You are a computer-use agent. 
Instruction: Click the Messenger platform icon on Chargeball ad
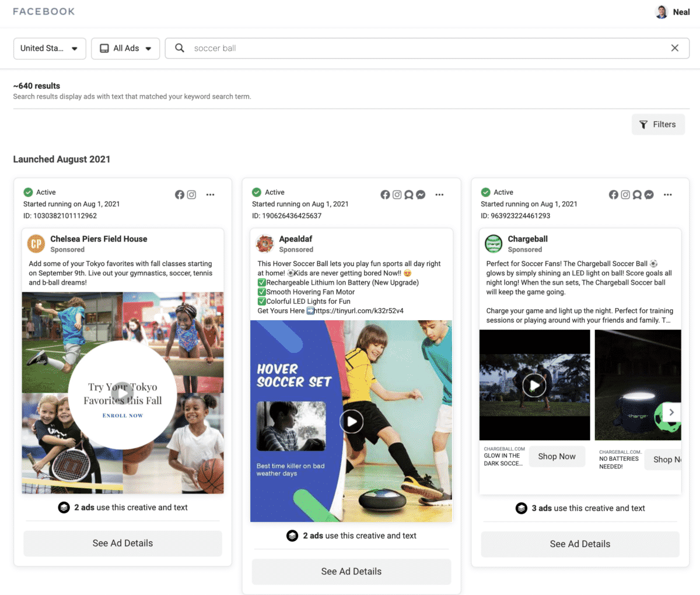pos(649,195)
